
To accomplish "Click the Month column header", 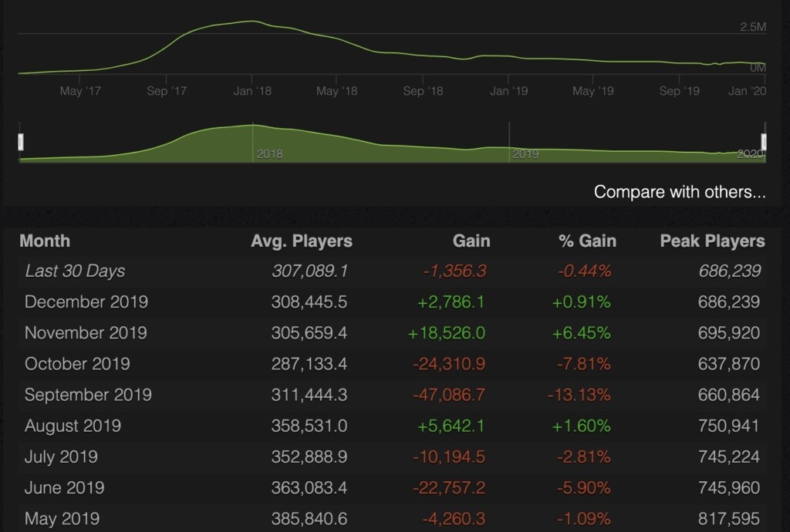I will pos(45,241).
